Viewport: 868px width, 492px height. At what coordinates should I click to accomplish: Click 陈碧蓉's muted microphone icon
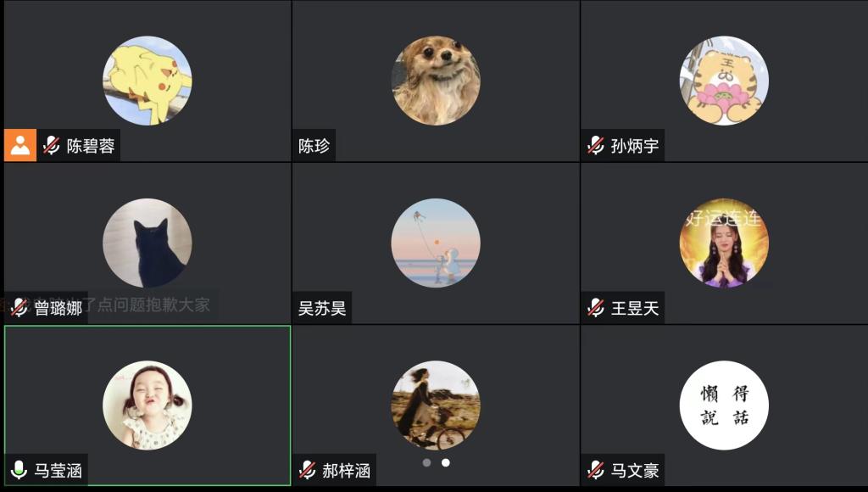coord(52,145)
